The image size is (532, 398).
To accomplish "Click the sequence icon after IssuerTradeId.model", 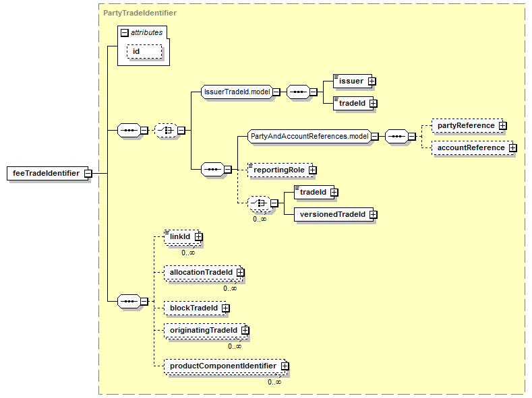I will click(298, 92).
